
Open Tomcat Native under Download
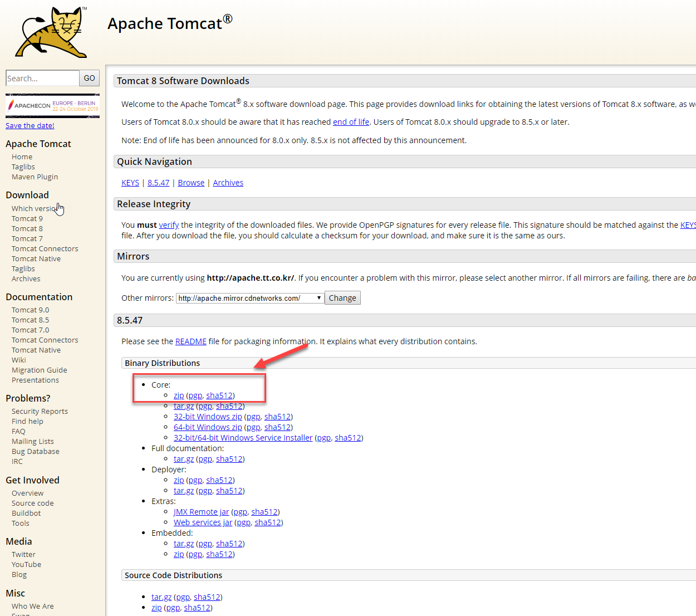36,259
